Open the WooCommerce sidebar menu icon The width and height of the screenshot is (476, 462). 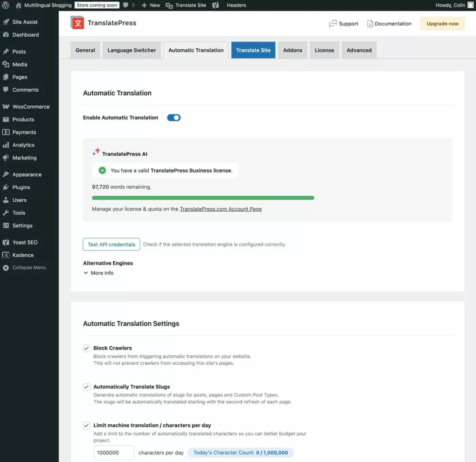6,106
